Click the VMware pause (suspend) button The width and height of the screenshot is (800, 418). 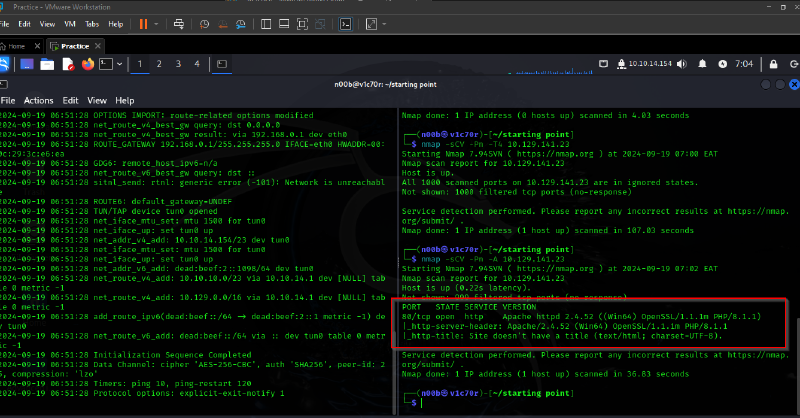pos(143,22)
